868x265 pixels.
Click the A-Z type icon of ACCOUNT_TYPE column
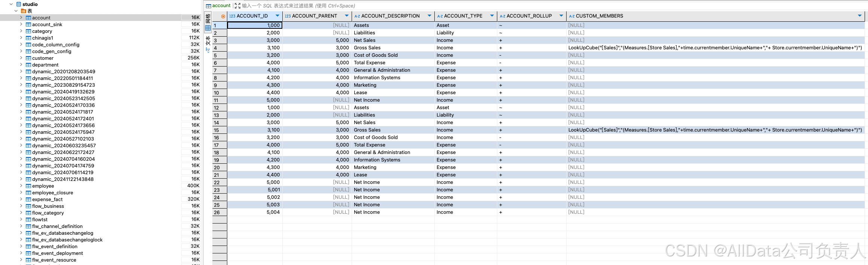point(440,16)
